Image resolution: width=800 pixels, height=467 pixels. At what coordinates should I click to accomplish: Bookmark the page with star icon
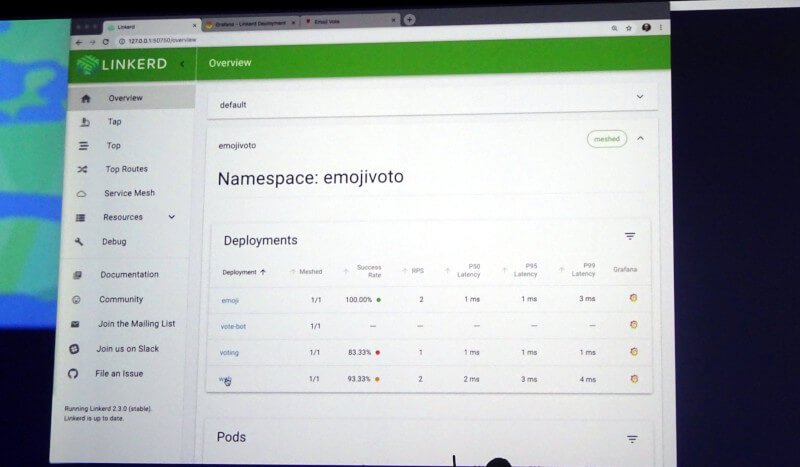tap(629, 28)
